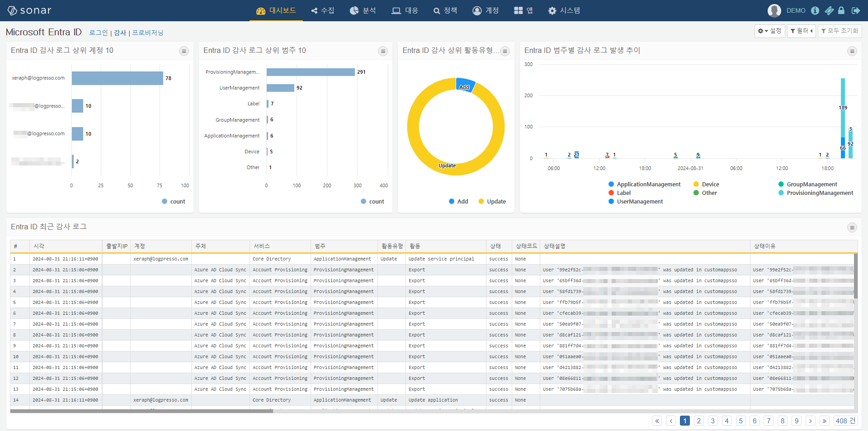The image size is (868, 431).
Task: Click 모두 초기화 button
Action: pyautogui.click(x=840, y=31)
